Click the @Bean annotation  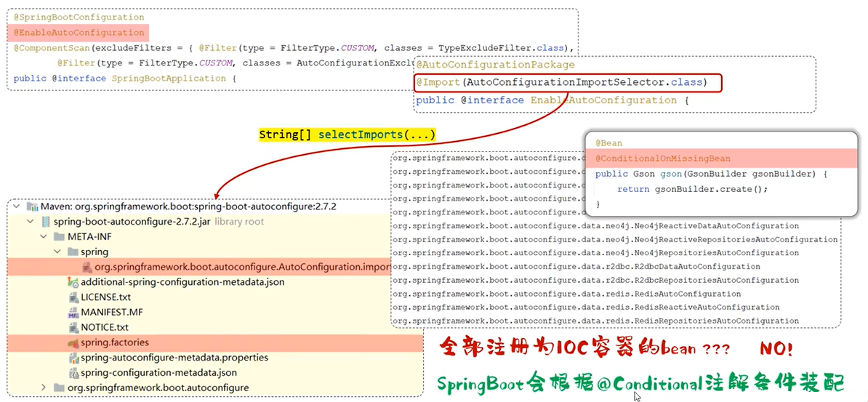click(609, 143)
